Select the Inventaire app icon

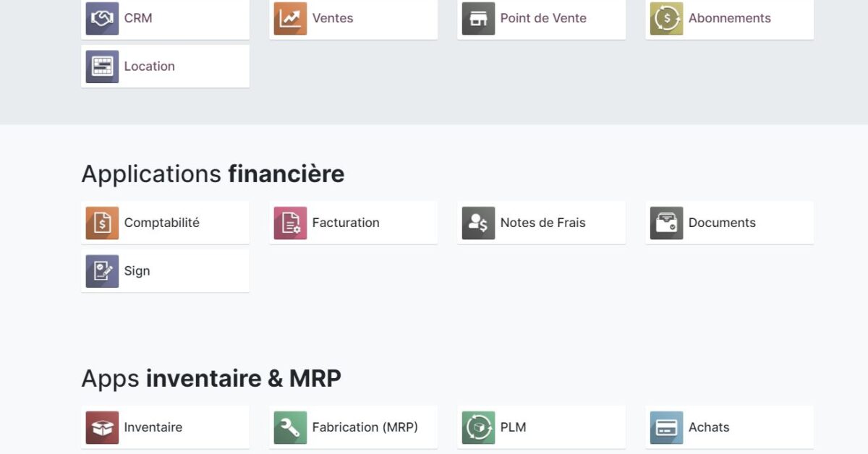pos(101,427)
